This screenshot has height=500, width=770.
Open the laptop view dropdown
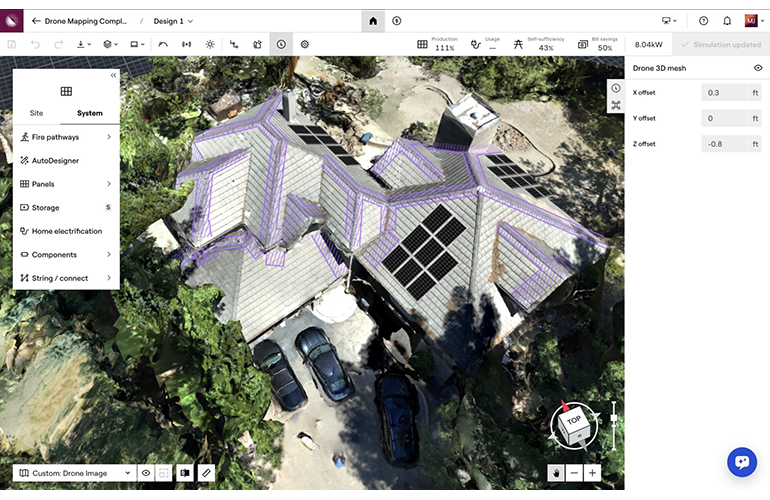pyautogui.click(x=137, y=44)
